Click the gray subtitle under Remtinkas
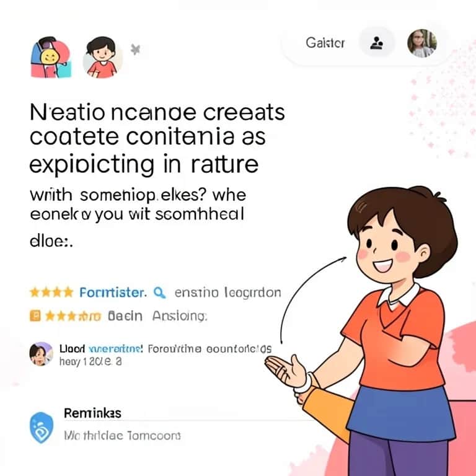The height and width of the screenshot is (476, 476). (122, 436)
